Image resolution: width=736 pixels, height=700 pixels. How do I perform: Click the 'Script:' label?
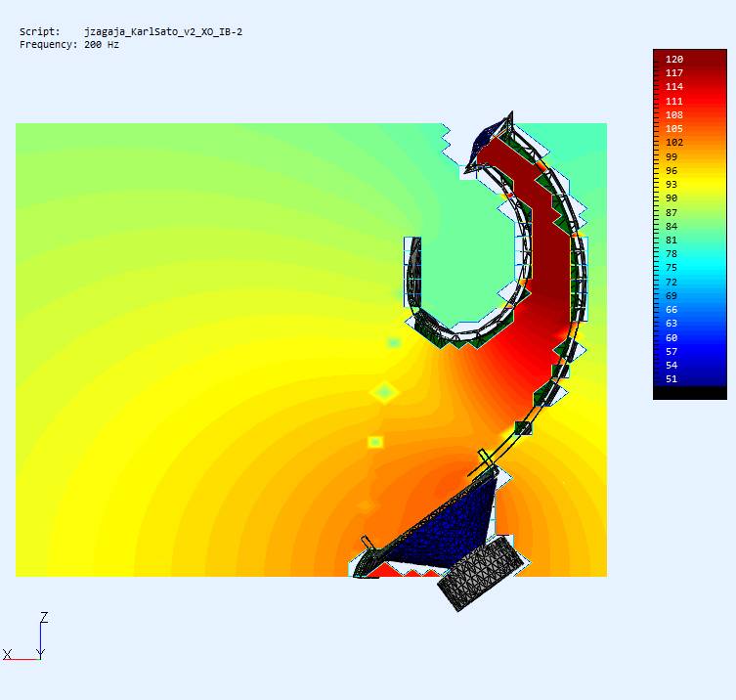pyautogui.click(x=40, y=32)
